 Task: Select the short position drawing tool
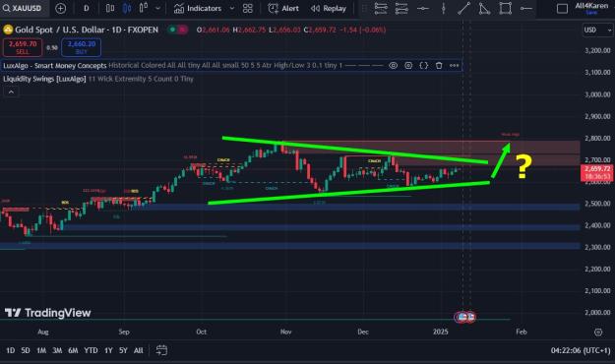[x=401, y=8]
